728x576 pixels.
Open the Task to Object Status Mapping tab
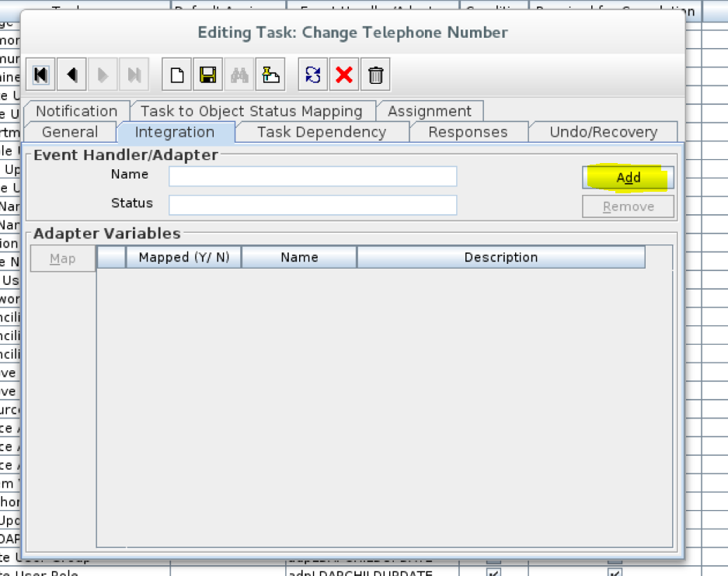(x=253, y=111)
